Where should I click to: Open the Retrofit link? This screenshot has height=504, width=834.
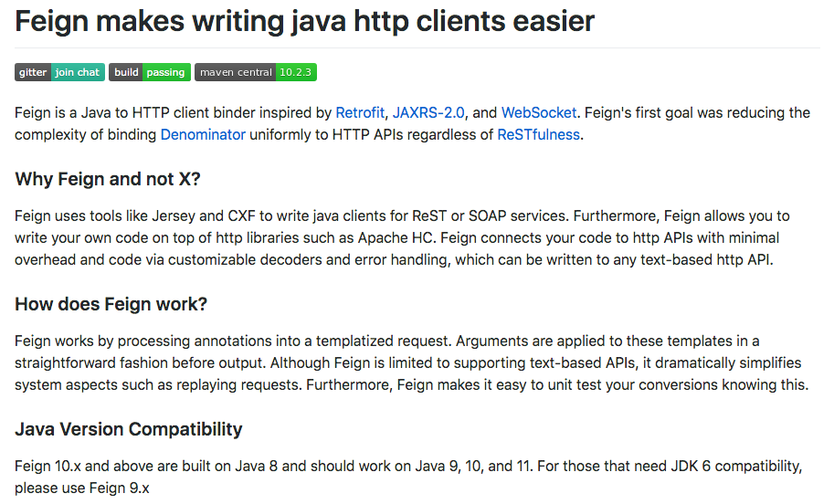[360, 112]
